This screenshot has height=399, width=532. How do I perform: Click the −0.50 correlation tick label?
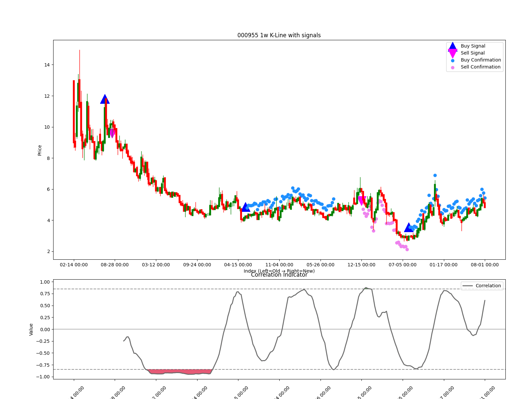tap(43, 353)
